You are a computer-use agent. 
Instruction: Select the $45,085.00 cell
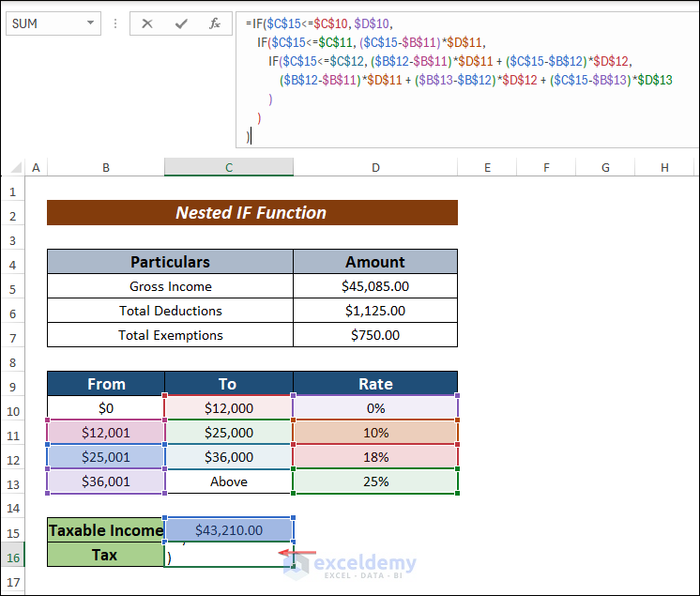(x=375, y=286)
